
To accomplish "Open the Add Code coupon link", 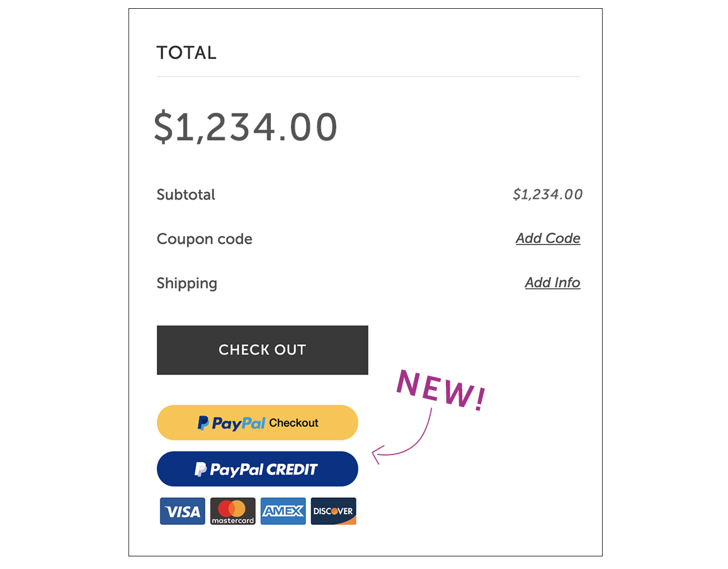I will [x=548, y=238].
